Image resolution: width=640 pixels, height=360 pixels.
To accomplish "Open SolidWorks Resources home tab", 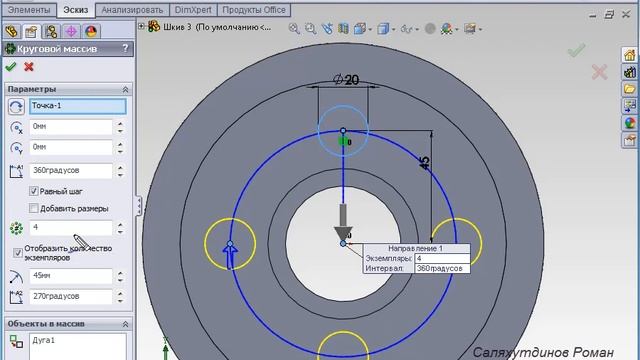I will click(630, 55).
